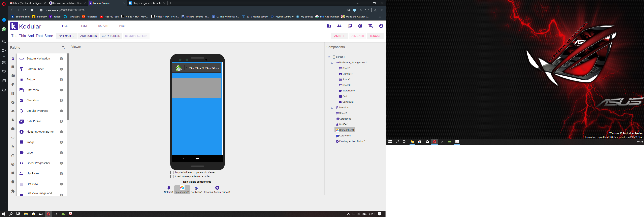Open Messenger in Opera sidebar
The image size is (644, 217).
click(x=4, y=20)
